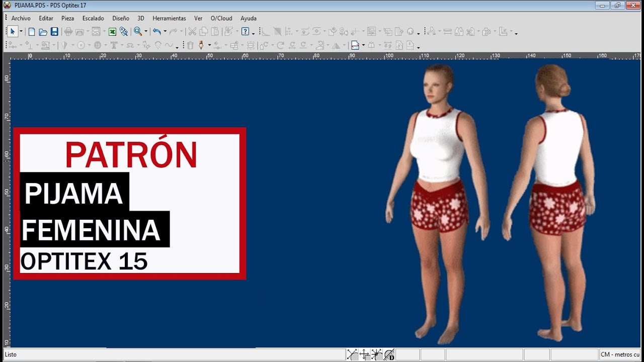Create a new file with blank page icon
This screenshot has width=644, height=362.
tap(31, 32)
